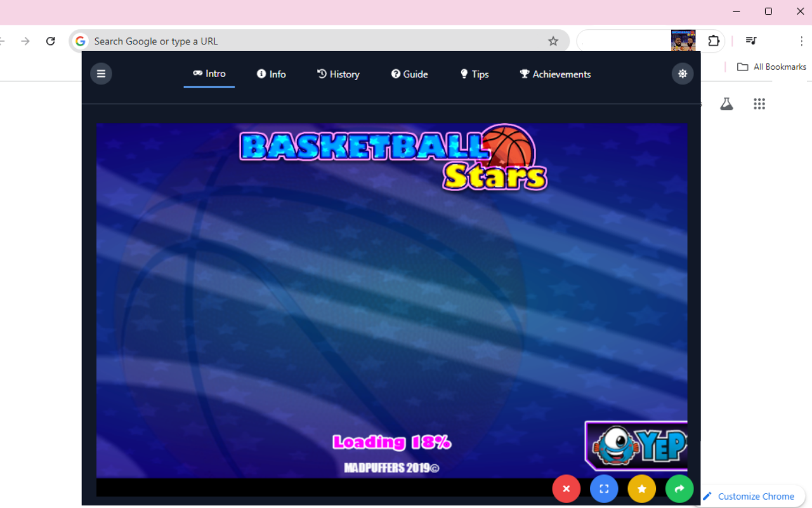Bookmark this page with the address bar star
This screenshot has height=508, width=812.
pyautogui.click(x=553, y=40)
